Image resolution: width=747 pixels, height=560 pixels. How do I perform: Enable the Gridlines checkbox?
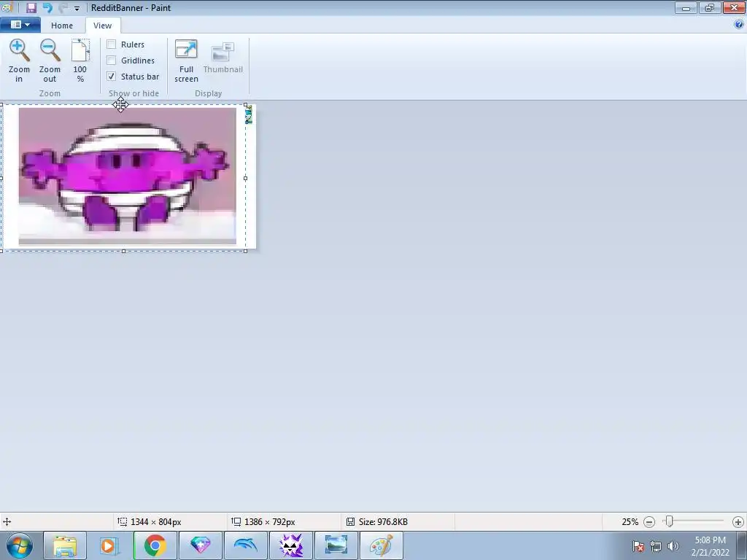click(x=112, y=61)
